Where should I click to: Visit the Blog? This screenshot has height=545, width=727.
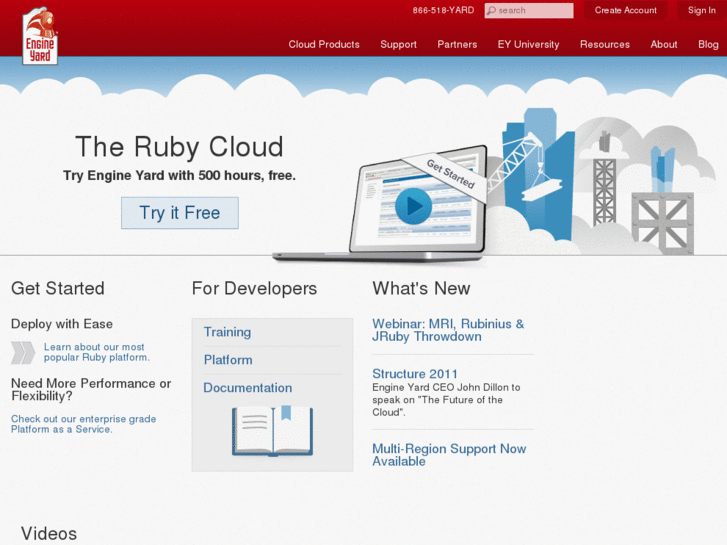[x=708, y=45]
